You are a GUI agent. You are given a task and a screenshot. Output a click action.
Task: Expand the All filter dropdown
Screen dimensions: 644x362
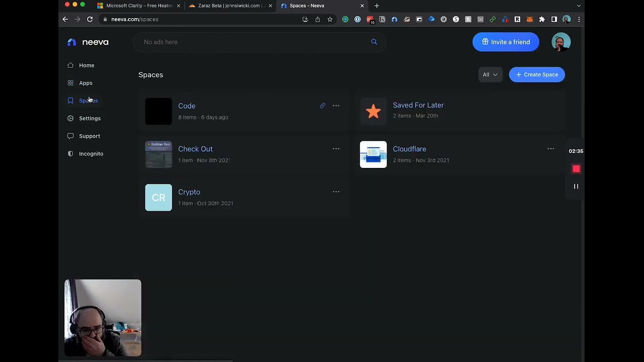(x=490, y=74)
